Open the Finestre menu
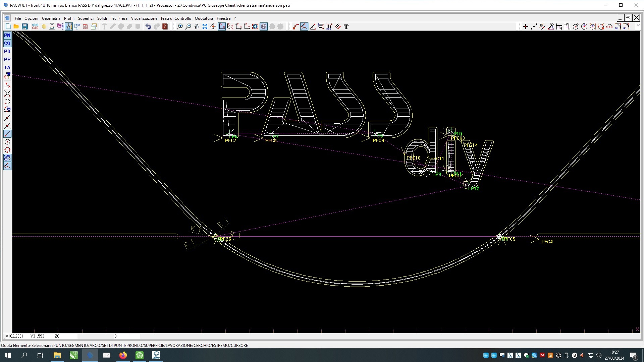Image resolution: width=644 pixels, height=362 pixels. [x=223, y=18]
